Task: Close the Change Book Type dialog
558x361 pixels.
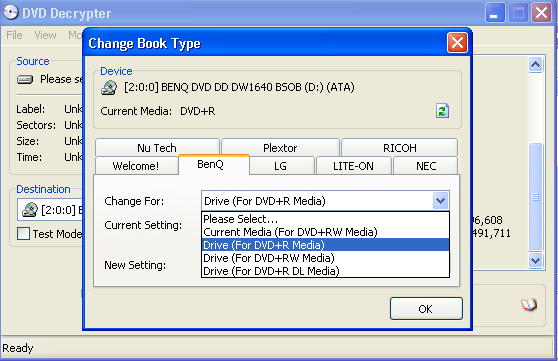Action: point(457,43)
